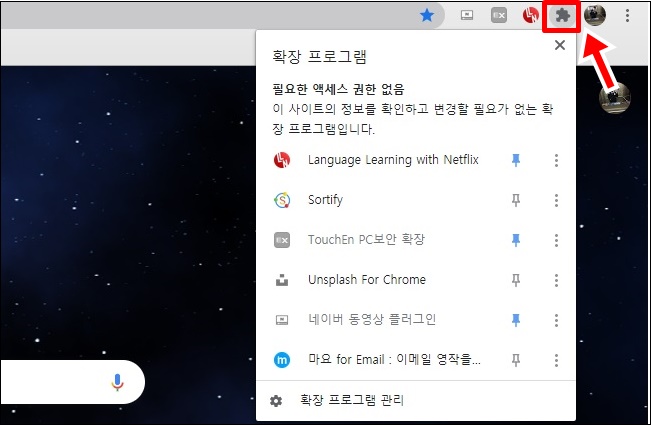Close the extensions popup with X
The image size is (651, 425).
[x=560, y=45]
